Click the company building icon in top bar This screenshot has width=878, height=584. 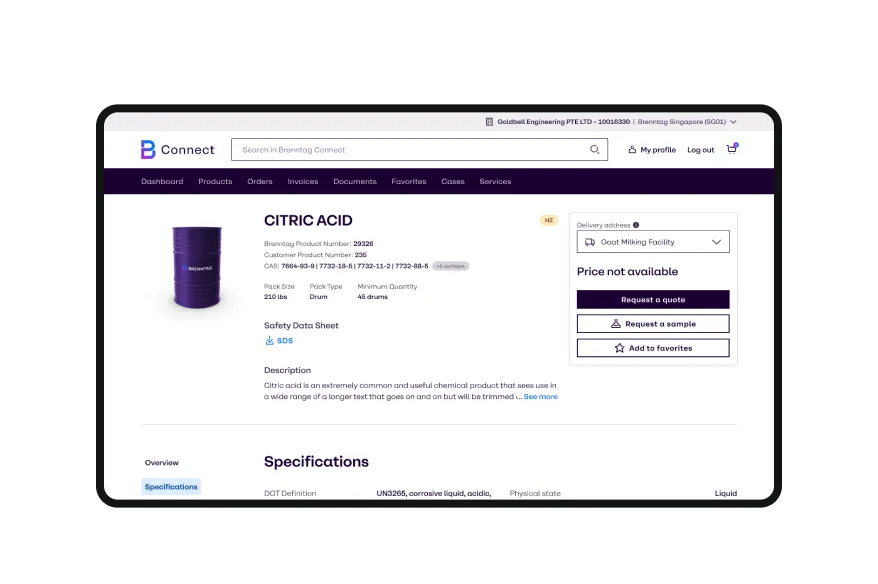[x=489, y=122]
